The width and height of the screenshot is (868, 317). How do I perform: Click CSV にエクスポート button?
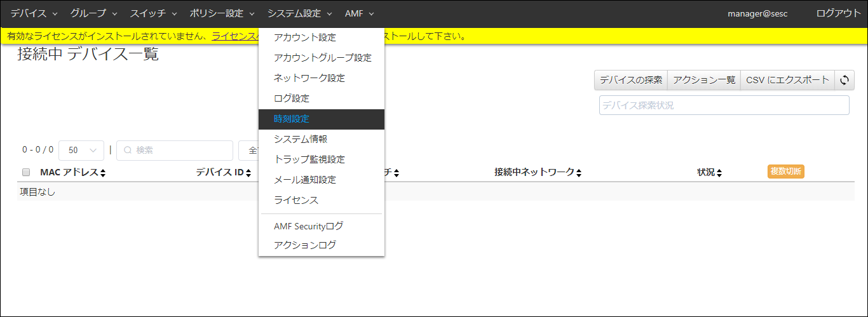point(787,80)
